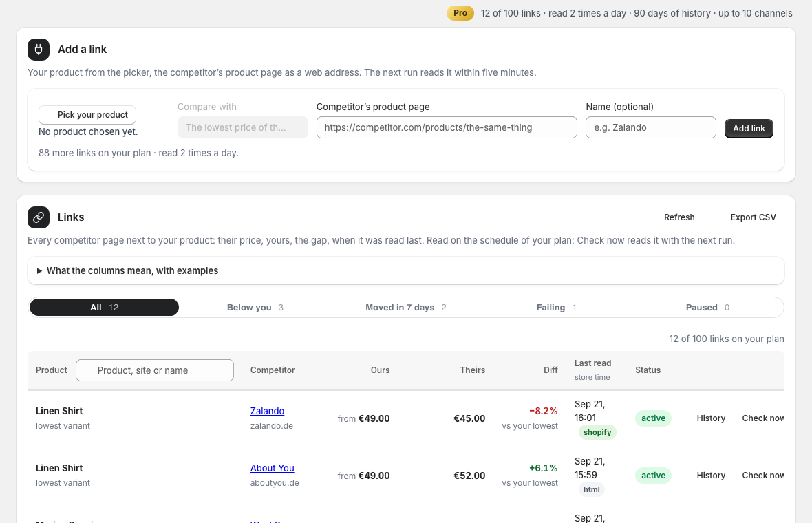The image size is (812, 523).
Task: Click the Diff column header
Action: pos(551,370)
